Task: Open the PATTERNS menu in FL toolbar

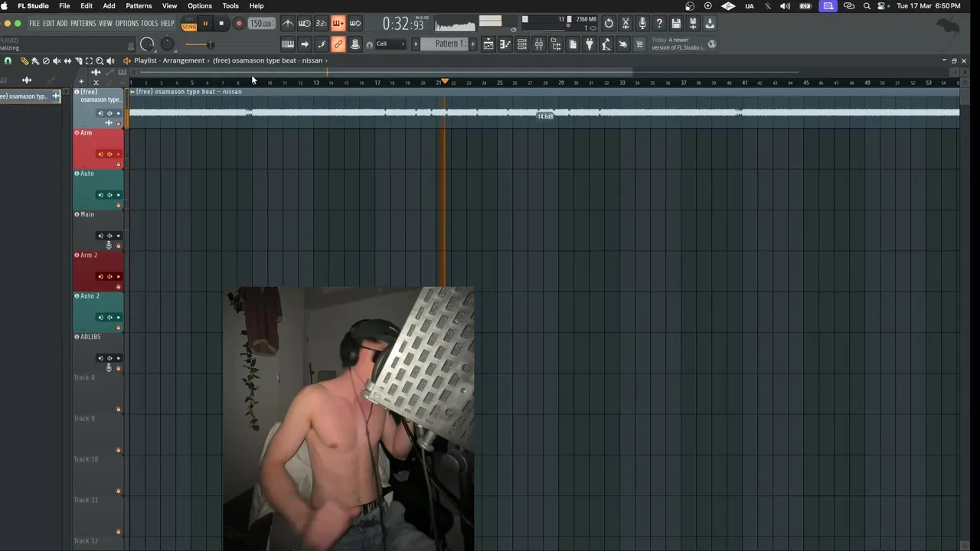Action: pyautogui.click(x=83, y=24)
